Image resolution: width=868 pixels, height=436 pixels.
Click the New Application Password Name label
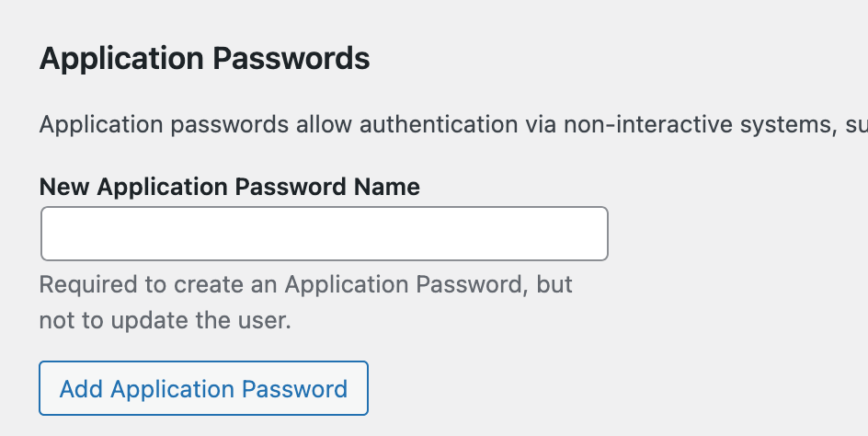tap(229, 187)
